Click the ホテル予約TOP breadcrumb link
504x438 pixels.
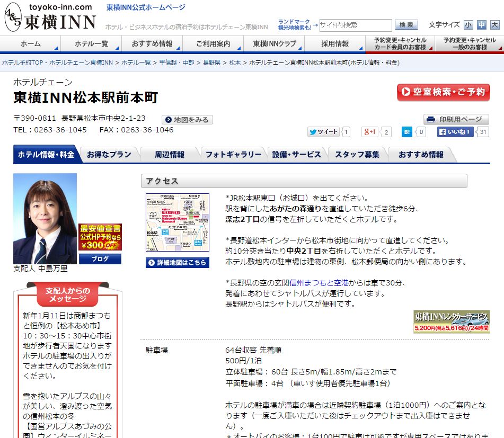point(58,62)
